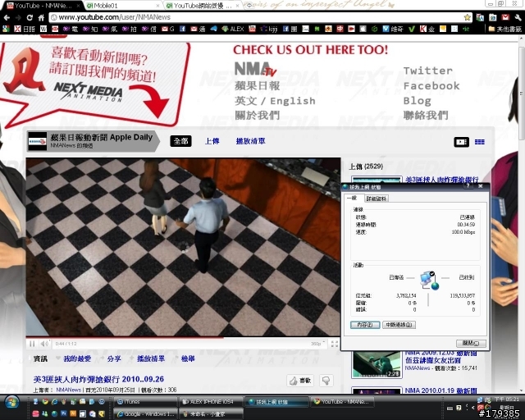Click the browser forward arrow
This screenshot has width=525, height=420.
pos(18,17)
